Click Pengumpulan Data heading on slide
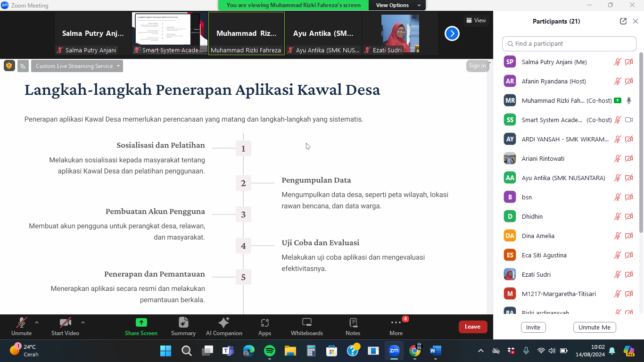 pyautogui.click(x=316, y=180)
